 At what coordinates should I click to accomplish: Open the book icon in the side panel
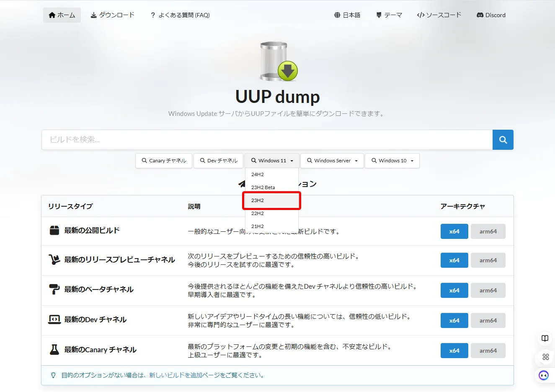coord(545,338)
